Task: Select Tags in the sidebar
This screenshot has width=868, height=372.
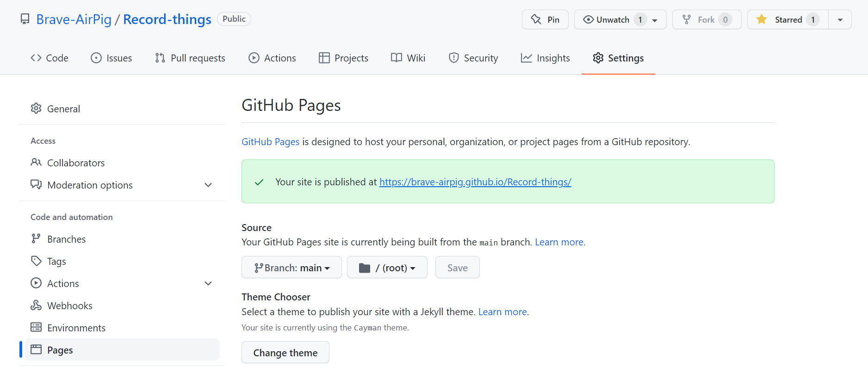Action: click(x=122, y=261)
